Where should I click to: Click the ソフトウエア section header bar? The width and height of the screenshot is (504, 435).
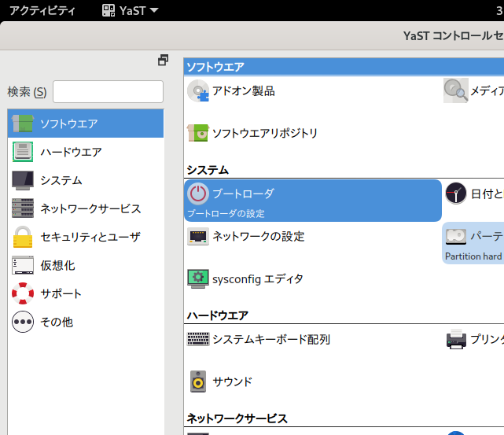(x=344, y=67)
